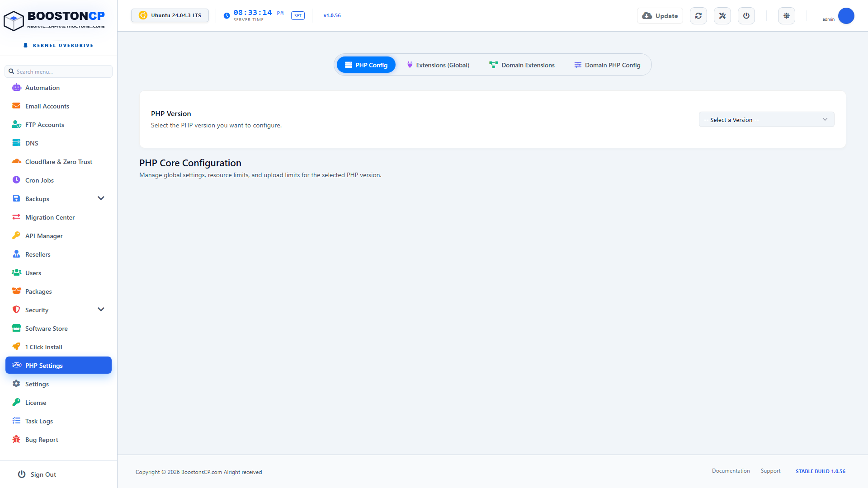
Task: Switch to the PHP Config tab
Action: (366, 65)
